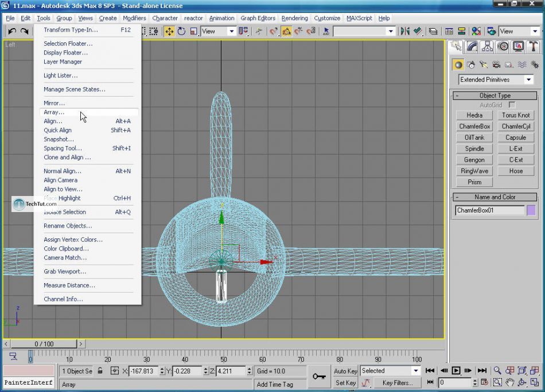
Task: Click the X coordinate field
Action: point(144,371)
